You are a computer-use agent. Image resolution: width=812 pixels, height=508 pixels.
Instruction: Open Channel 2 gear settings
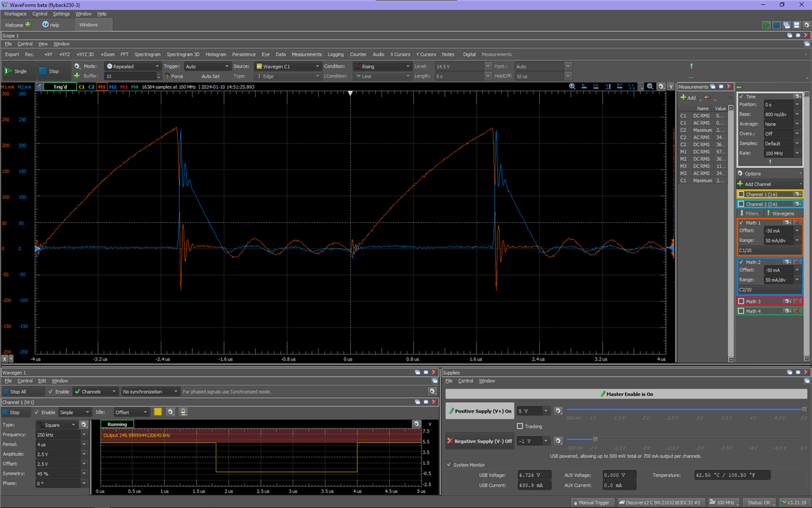pyautogui.click(x=798, y=204)
